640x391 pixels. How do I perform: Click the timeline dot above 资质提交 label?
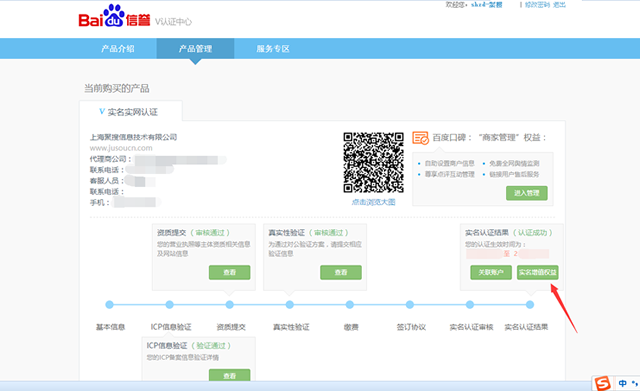pyautogui.click(x=229, y=304)
